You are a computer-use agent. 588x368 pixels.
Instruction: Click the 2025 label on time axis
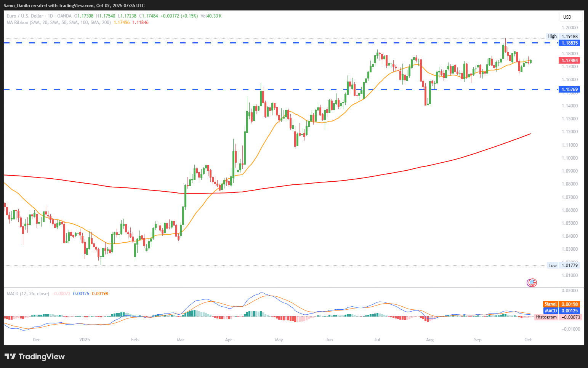pyautogui.click(x=84, y=340)
